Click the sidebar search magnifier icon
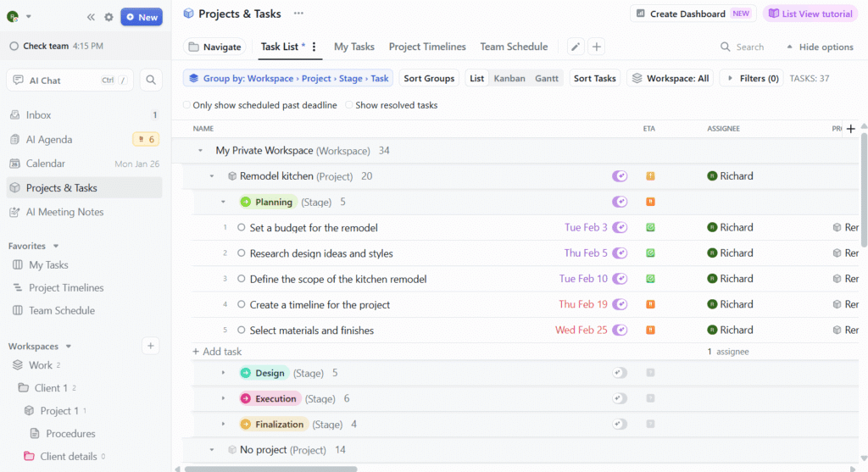The image size is (868, 472). [x=151, y=81]
